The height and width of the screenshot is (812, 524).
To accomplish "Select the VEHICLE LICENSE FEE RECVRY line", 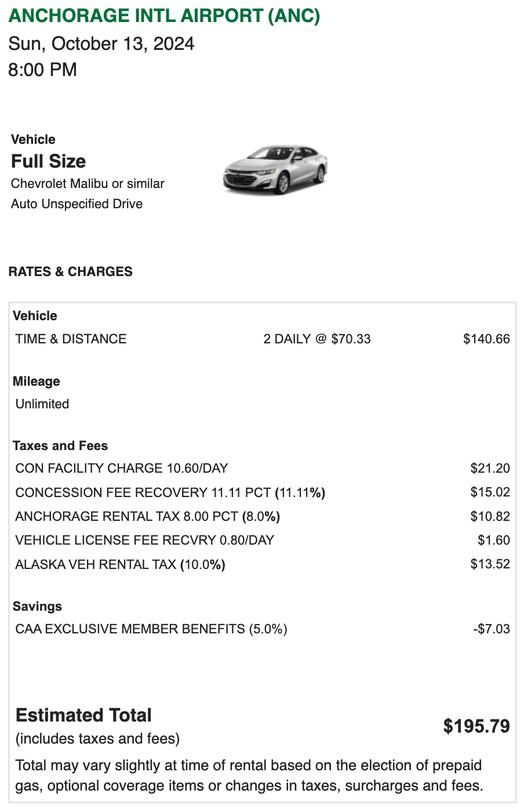I will 144,541.
